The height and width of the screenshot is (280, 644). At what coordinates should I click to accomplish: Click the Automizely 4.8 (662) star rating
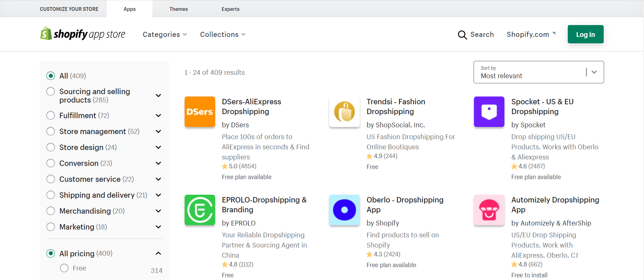tap(527, 264)
